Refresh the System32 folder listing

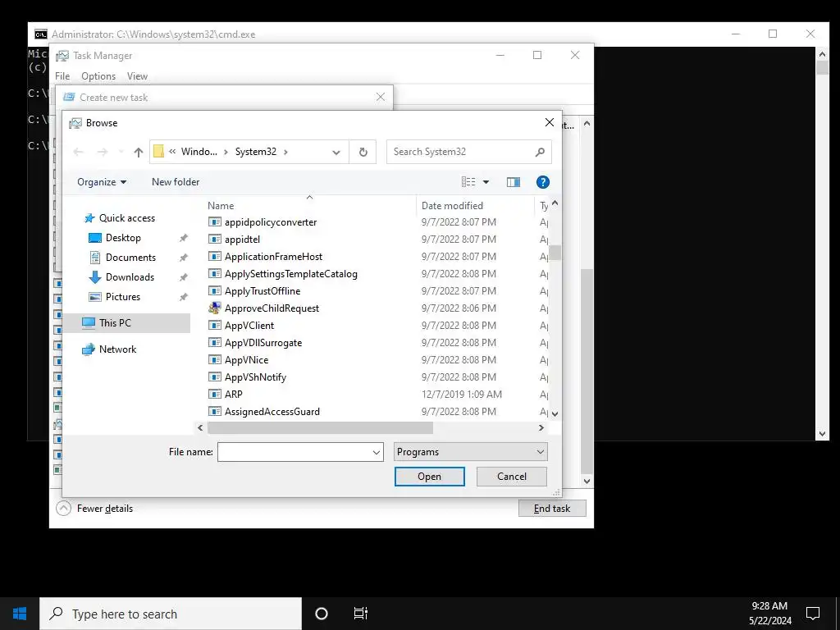(x=363, y=152)
